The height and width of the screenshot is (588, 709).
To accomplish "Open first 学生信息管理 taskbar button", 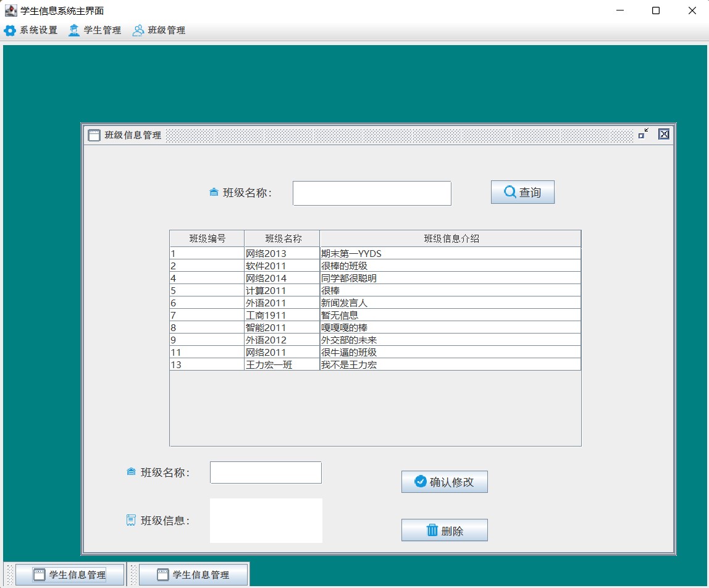I will click(x=70, y=574).
